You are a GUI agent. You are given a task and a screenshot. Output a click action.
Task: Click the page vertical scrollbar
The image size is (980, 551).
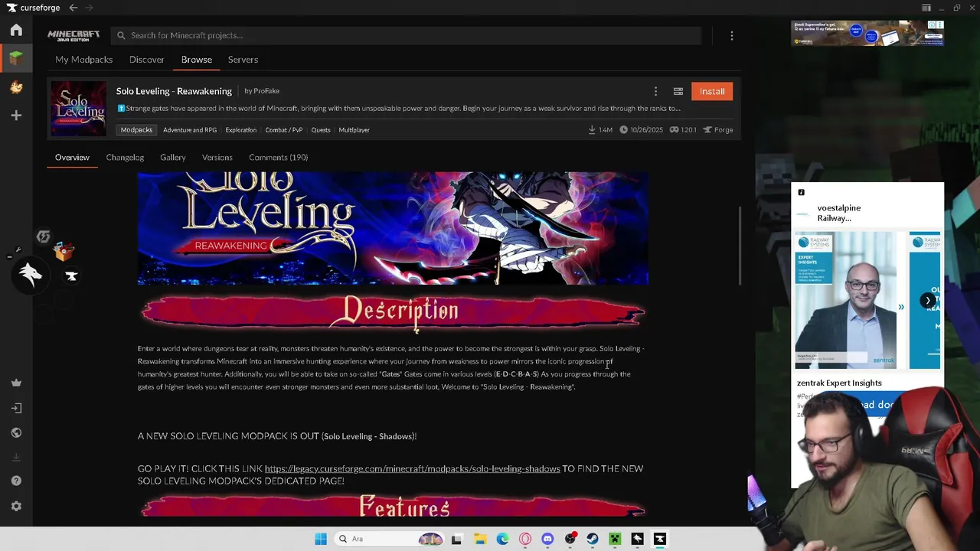pyautogui.click(x=740, y=245)
